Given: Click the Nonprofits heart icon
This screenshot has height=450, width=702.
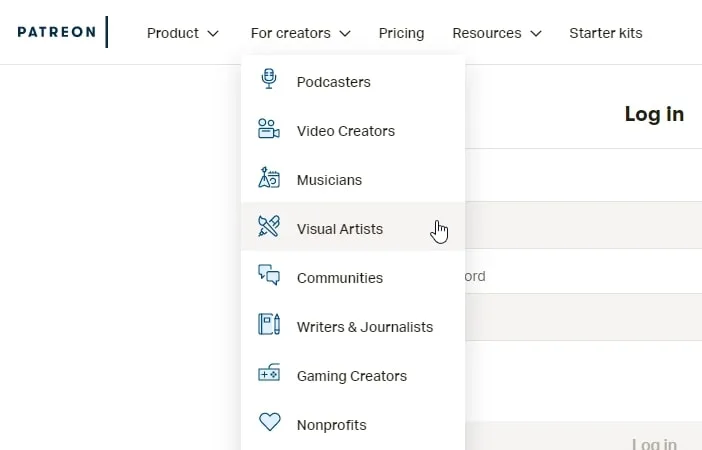Looking at the screenshot, I should click(269, 423).
